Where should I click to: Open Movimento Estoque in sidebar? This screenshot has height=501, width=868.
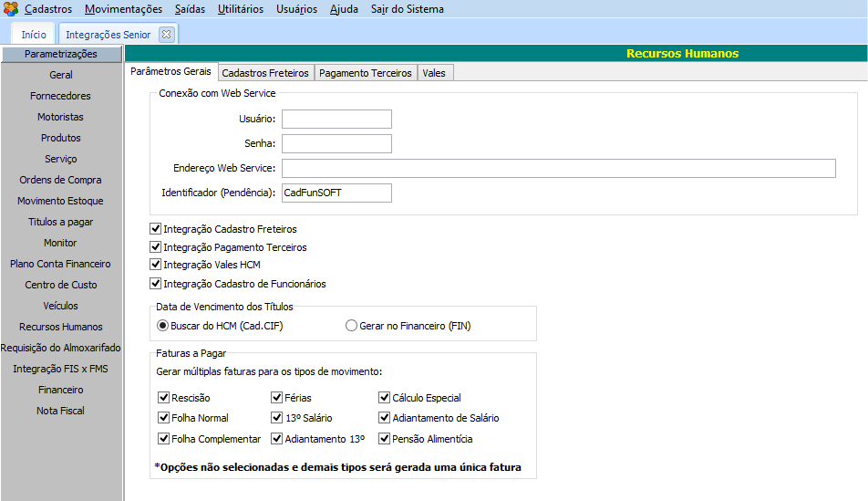click(x=61, y=201)
